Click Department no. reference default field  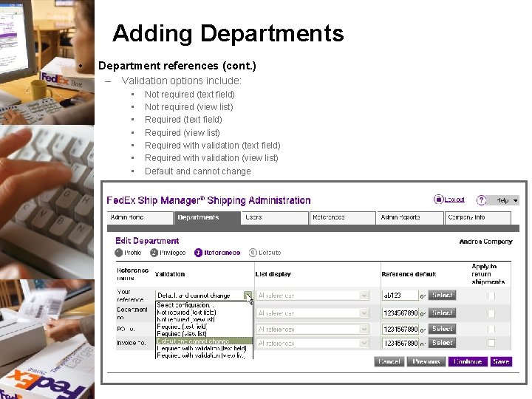[400, 313]
